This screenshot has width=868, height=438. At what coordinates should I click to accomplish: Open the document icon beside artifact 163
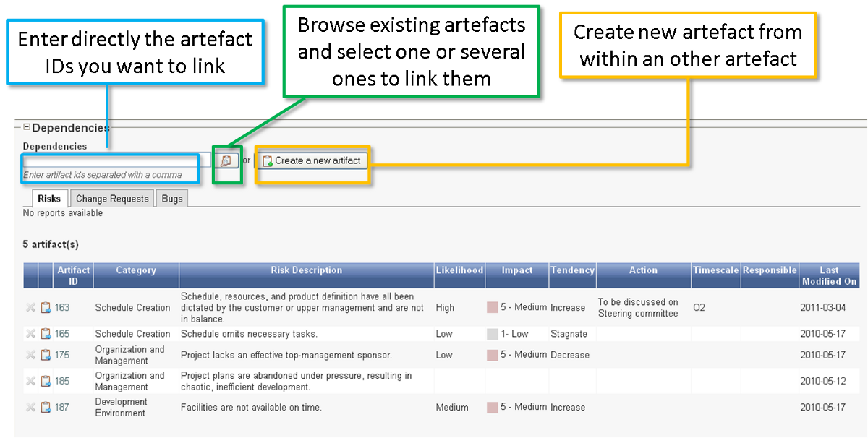point(46,308)
